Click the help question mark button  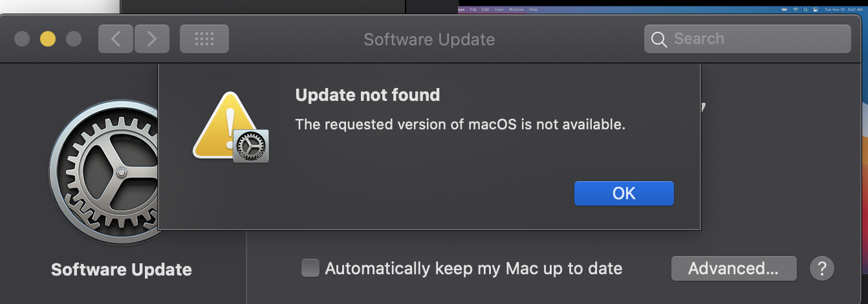pos(821,268)
